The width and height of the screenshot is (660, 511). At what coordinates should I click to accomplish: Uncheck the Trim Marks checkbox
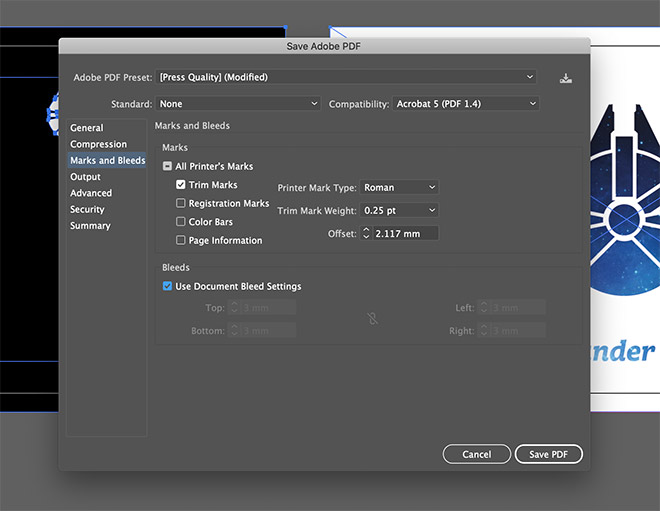click(x=181, y=185)
